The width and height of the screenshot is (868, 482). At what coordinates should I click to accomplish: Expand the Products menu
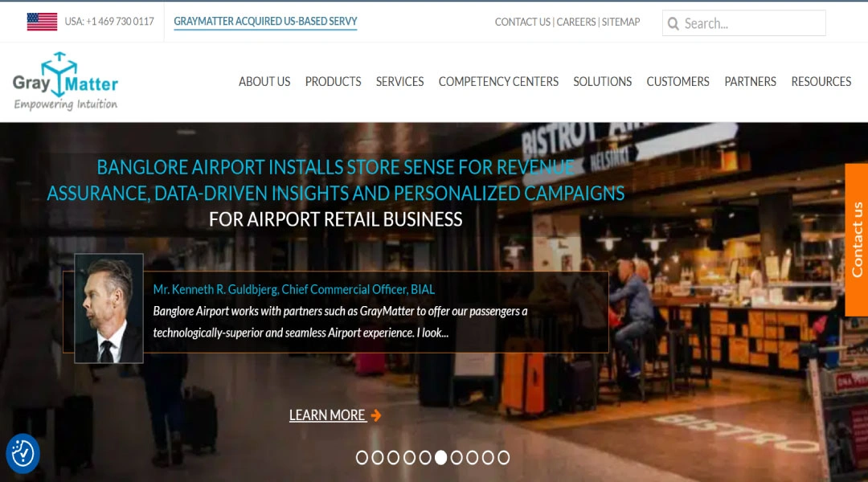click(x=333, y=81)
